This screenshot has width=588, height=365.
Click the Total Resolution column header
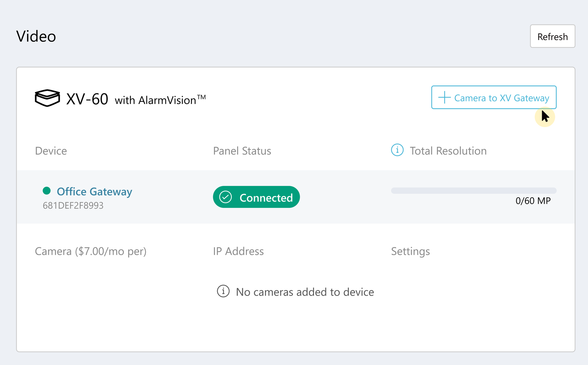click(x=448, y=151)
